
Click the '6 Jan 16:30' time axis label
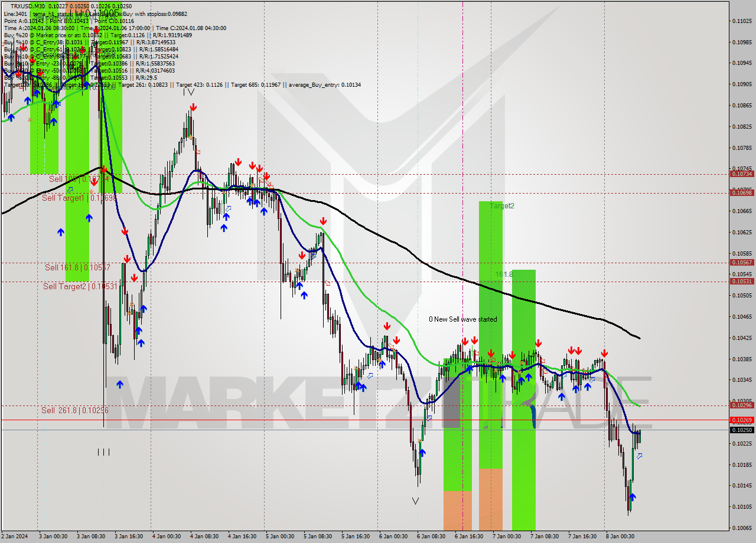(468, 537)
